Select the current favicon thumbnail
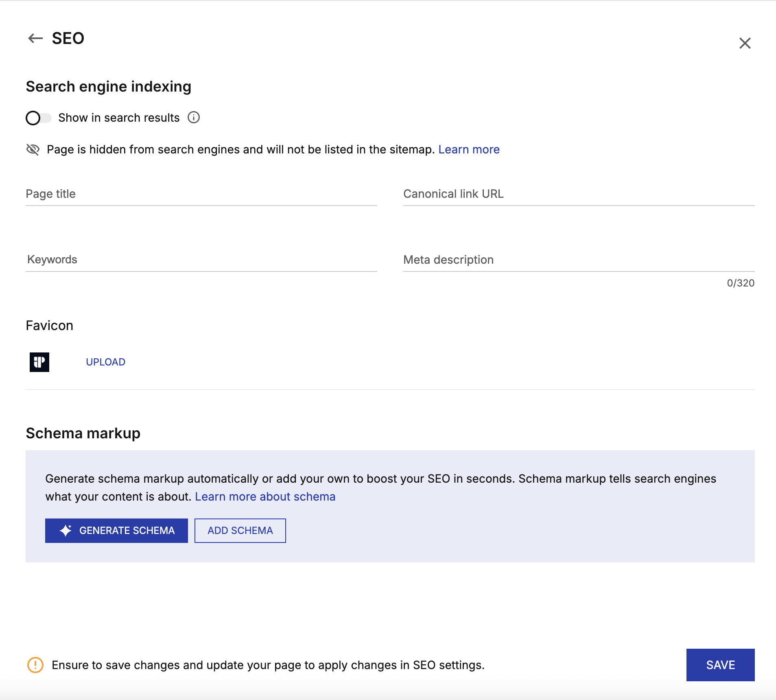The height and width of the screenshot is (700, 776). pos(39,362)
